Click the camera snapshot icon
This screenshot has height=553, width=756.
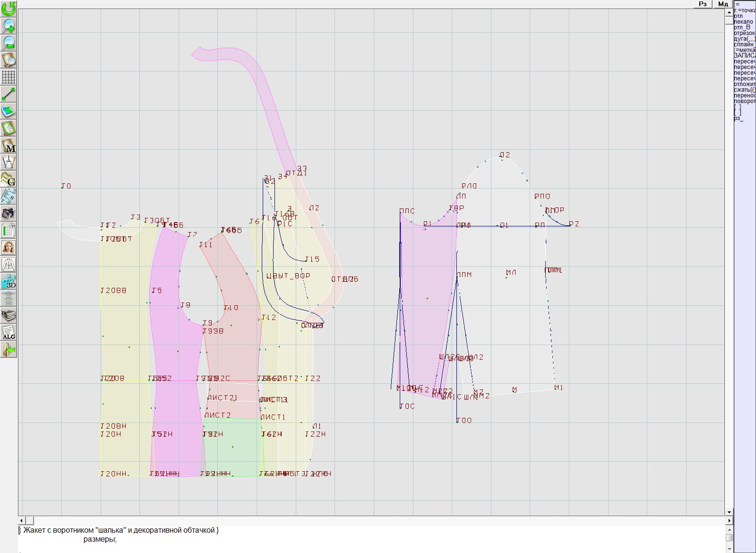pyautogui.click(x=9, y=213)
